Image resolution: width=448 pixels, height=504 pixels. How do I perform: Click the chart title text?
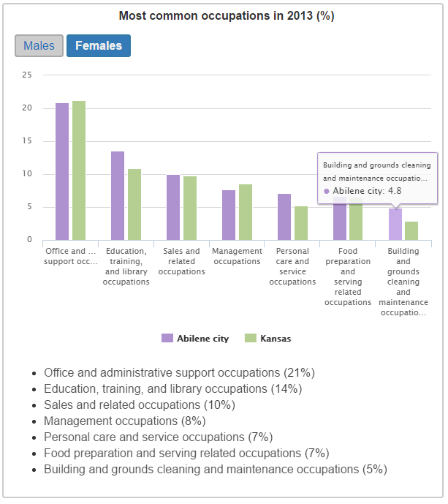tap(227, 16)
